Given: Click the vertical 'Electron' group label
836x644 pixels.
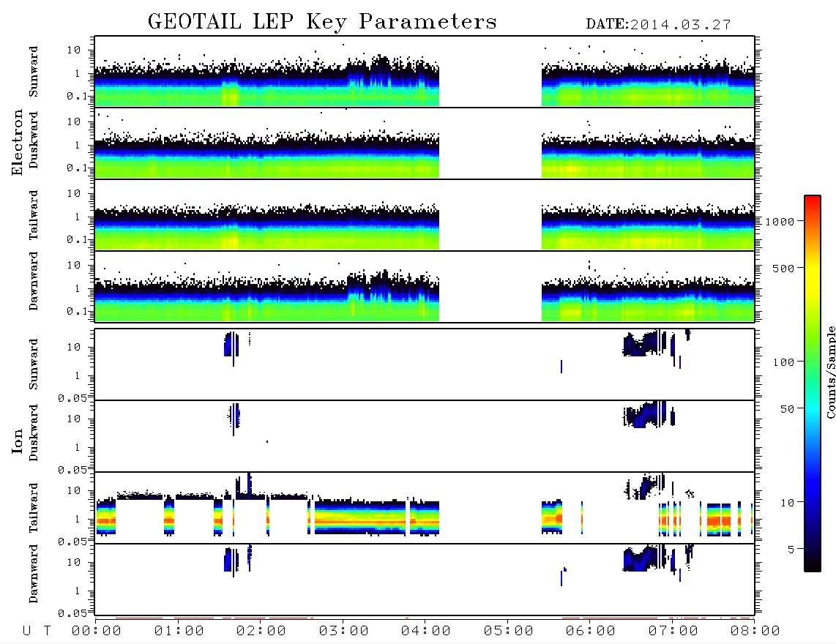Looking at the screenshot, I should pyautogui.click(x=17, y=142).
